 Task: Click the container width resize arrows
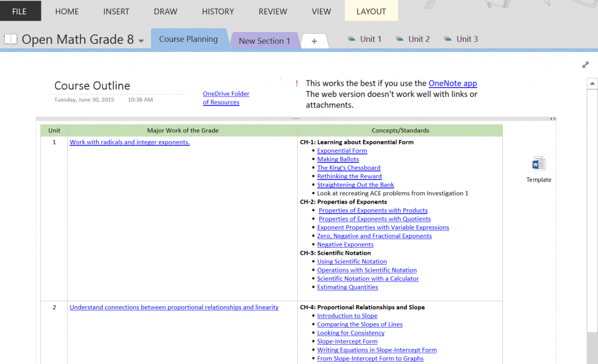point(553,118)
